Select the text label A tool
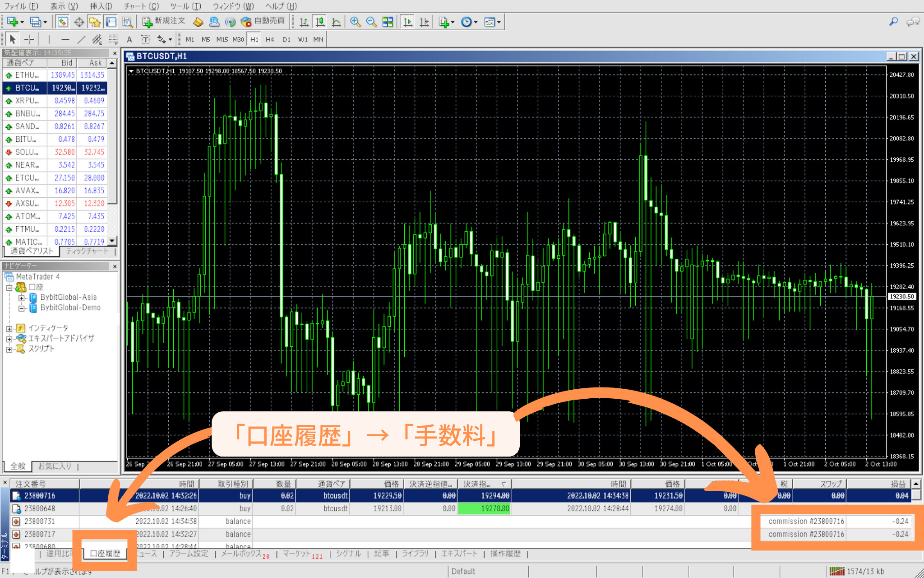The height and width of the screenshot is (578, 924). click(129, 39)
